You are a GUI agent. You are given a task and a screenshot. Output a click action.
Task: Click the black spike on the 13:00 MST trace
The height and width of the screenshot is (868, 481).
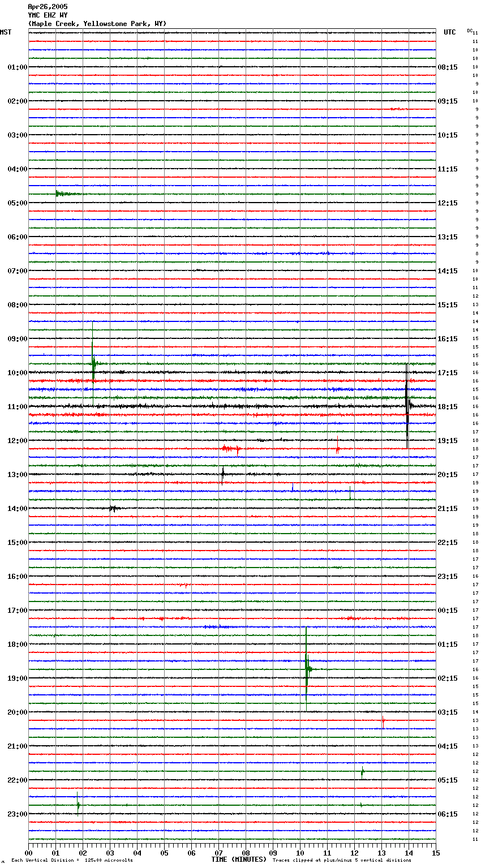pyautogui.click(x=223, y=474)
